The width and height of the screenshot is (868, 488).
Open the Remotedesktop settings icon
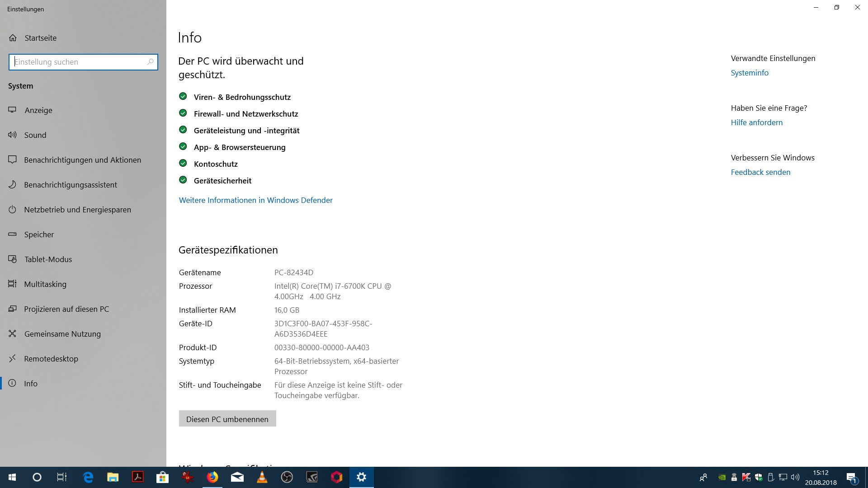pos(13,359)
